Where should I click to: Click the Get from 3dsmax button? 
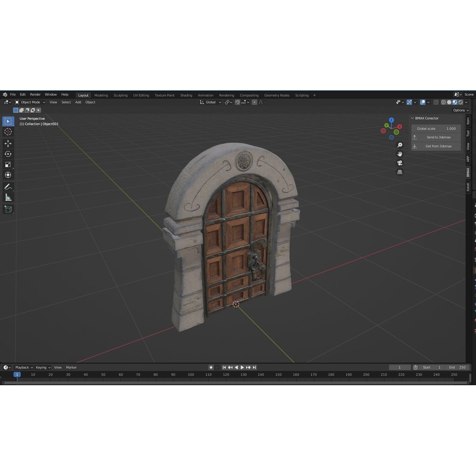(438, 146)
